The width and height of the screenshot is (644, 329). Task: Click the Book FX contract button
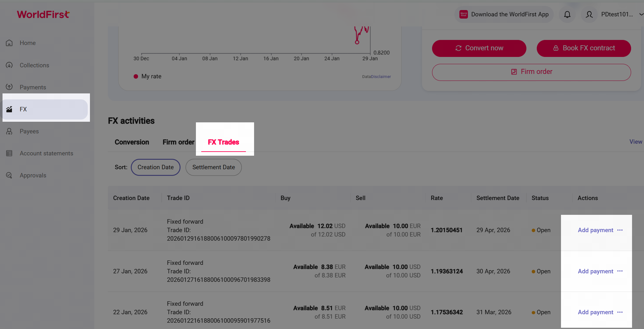coord(584,48)
